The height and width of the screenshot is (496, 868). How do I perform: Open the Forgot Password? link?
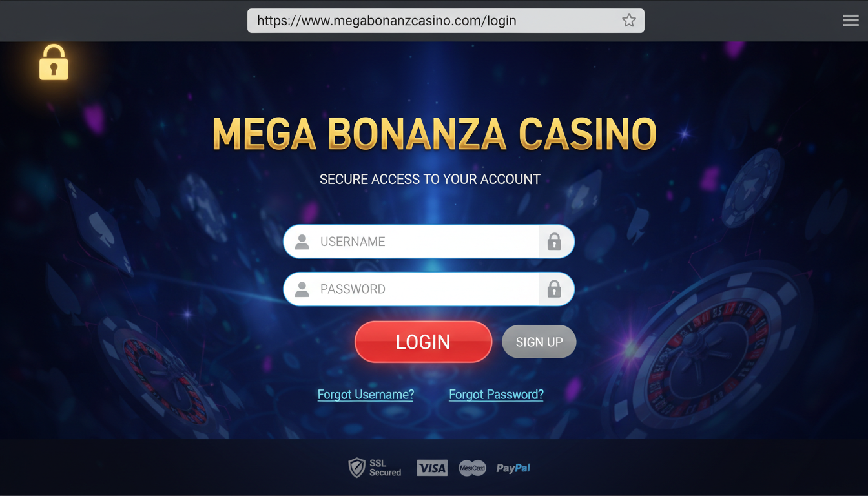496,395
